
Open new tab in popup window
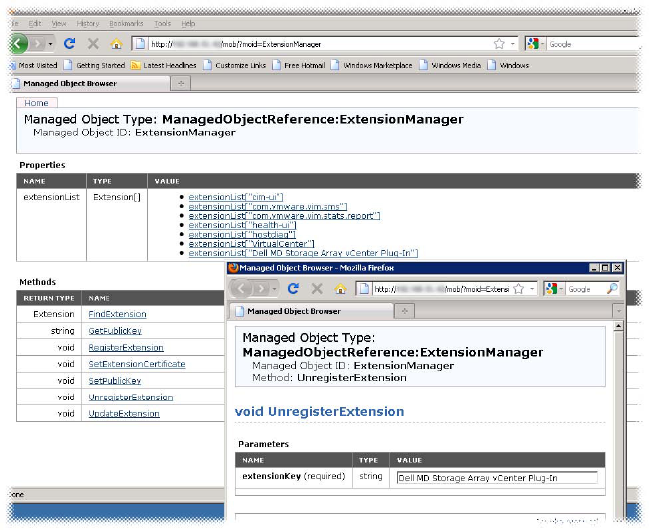coord(405,311)
